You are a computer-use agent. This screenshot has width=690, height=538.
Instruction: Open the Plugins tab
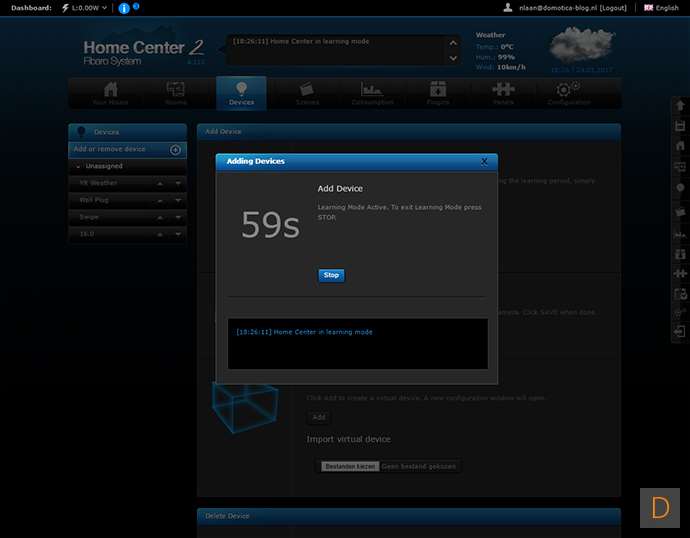point(438,94)
